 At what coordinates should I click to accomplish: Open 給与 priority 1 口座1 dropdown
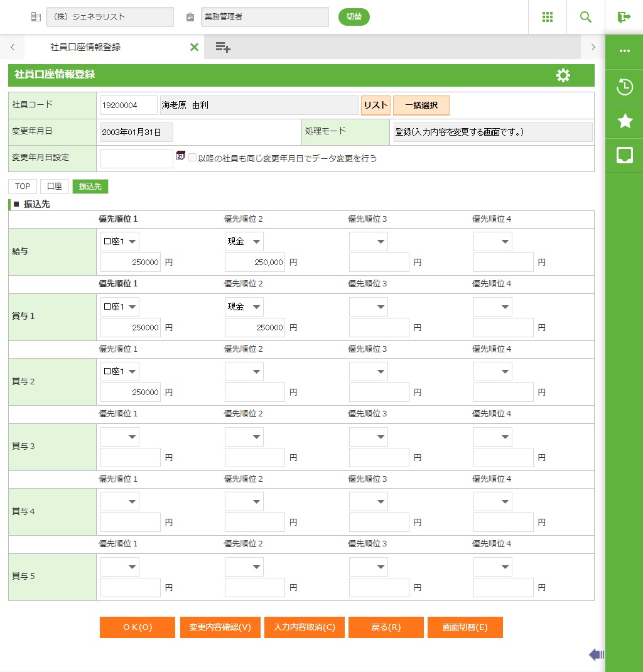pos(120,242)
